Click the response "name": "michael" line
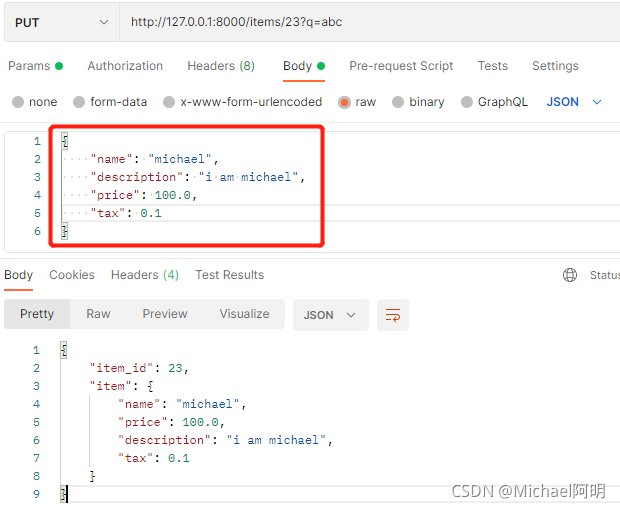 (182, 404)
